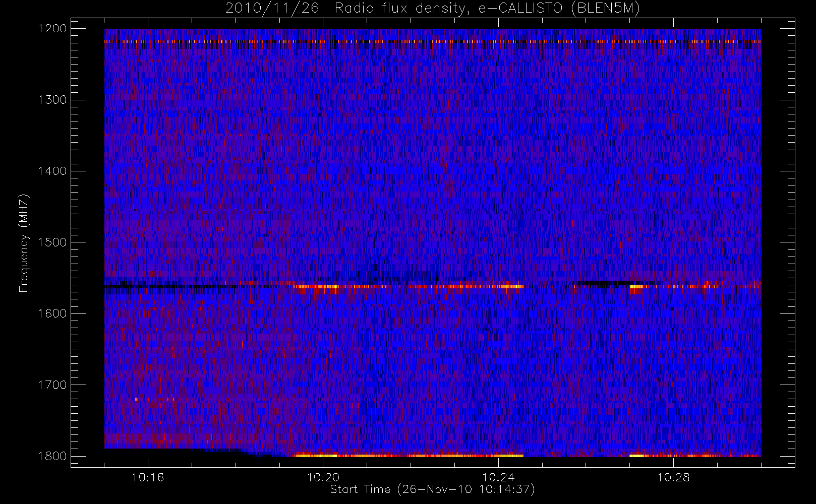
Task: Click the 1400 frequency axis label
Action: pos(52,171)
